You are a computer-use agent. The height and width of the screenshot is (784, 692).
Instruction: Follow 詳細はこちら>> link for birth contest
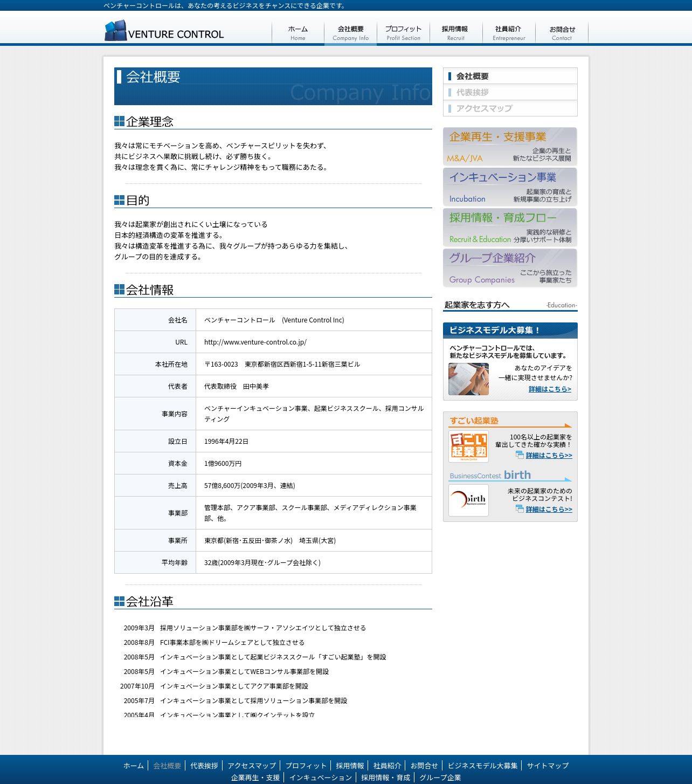(549, 510)
